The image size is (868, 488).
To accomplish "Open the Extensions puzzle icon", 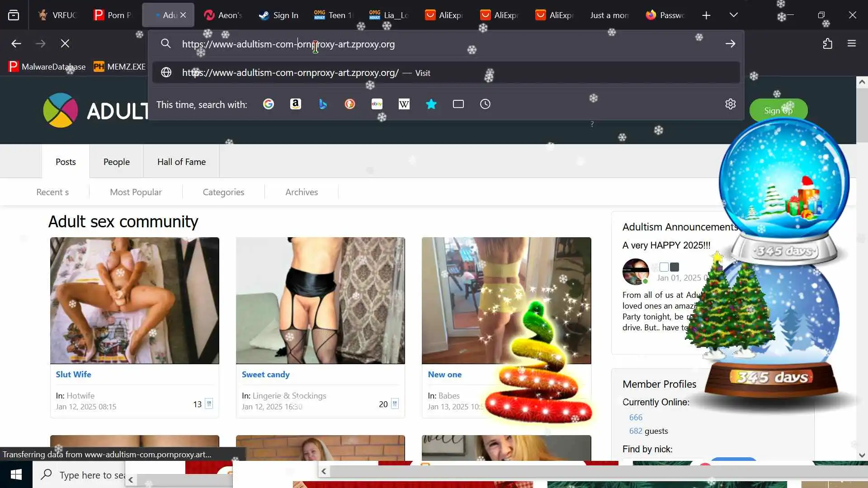I will click(827, 44).
